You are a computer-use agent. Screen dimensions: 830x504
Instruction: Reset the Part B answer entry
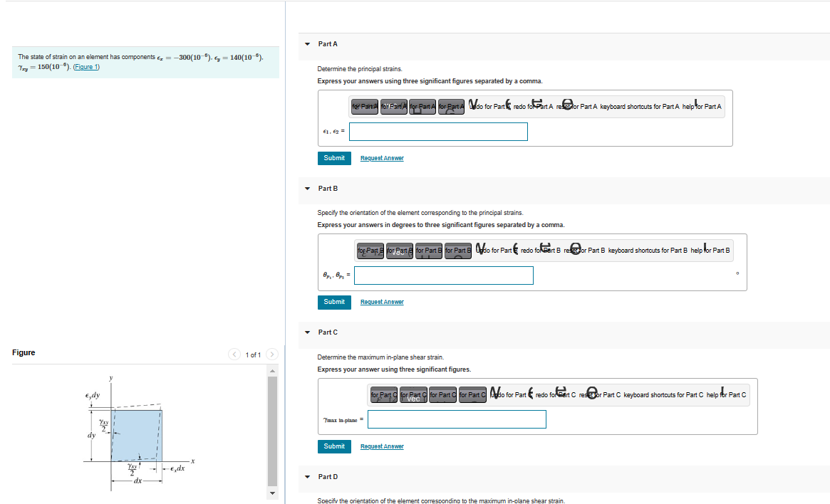point(584,250)
